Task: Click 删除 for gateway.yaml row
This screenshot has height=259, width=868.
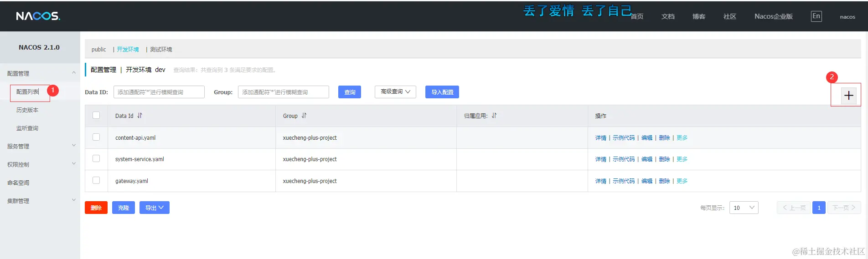Action: pos(665,181)
